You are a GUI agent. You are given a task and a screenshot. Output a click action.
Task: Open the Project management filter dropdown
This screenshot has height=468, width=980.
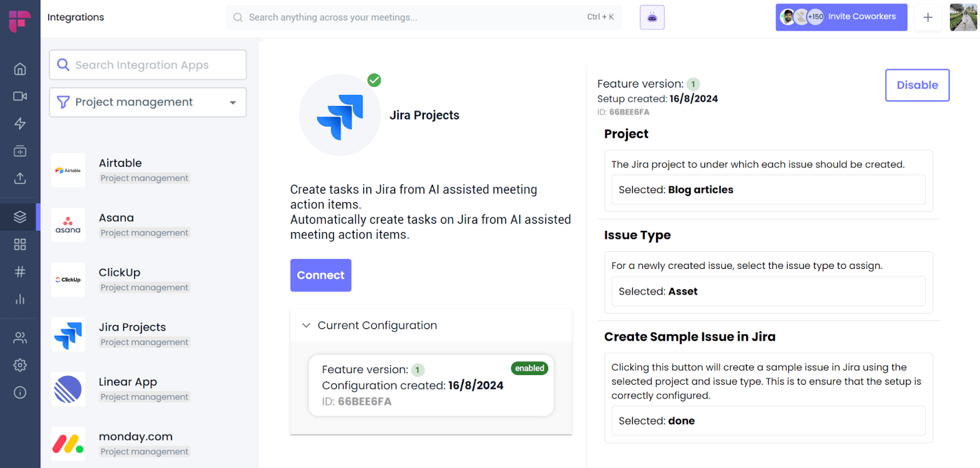(148, 102)
